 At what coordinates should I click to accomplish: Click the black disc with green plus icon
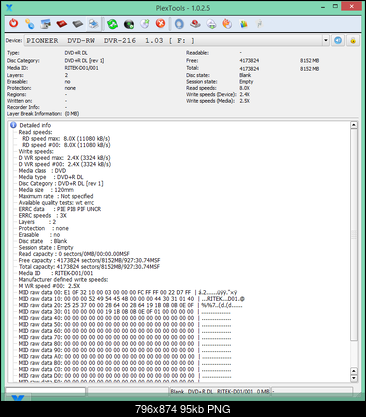[x=129, y=24]
